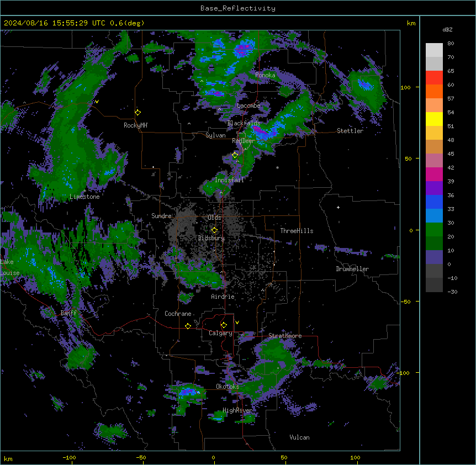The width and height of the screenshot is (476, 465).
Task: Click the km unit label at bottom left
Action: (8, 459)
